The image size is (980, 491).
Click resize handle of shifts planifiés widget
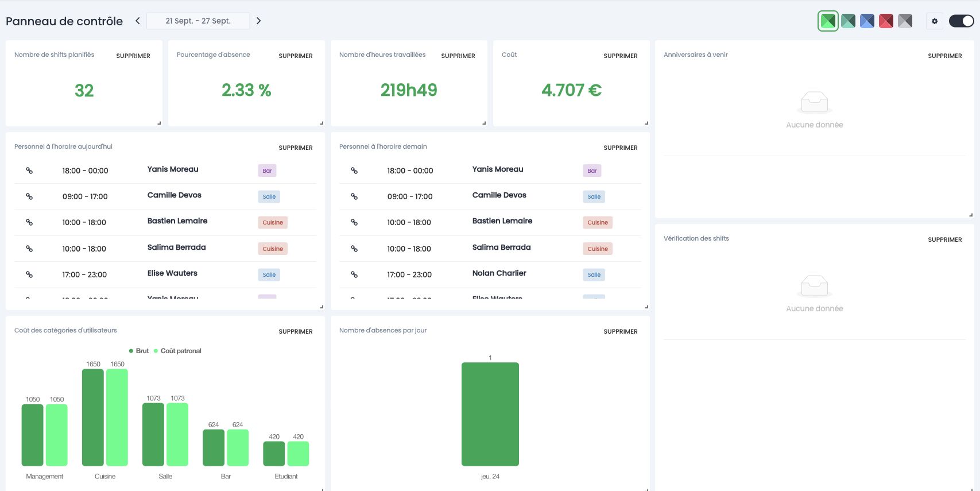pos(159,123)
